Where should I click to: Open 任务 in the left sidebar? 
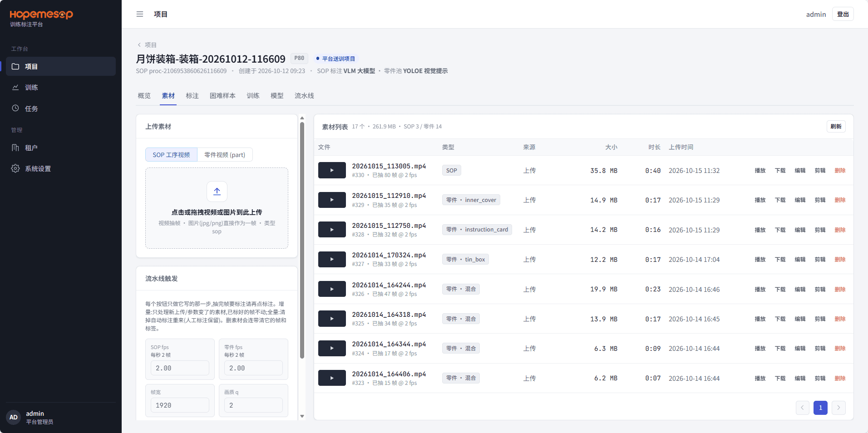(x=61, y=108)
